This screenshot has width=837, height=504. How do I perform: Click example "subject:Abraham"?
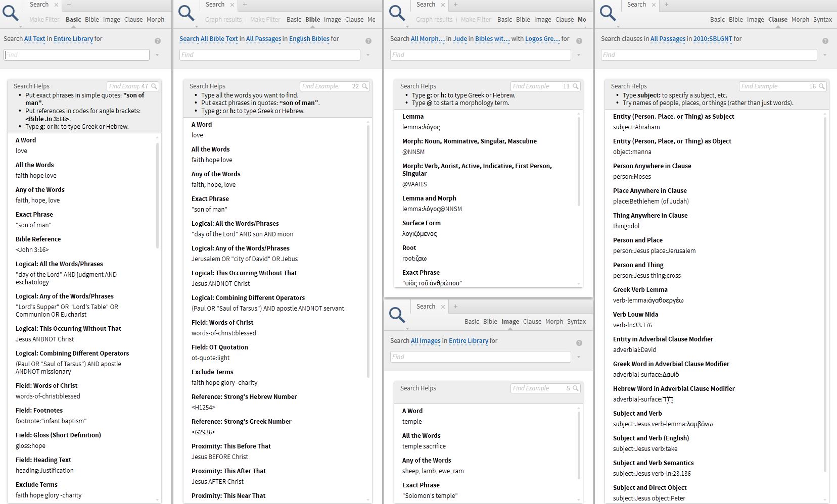[x=636, y=127]
